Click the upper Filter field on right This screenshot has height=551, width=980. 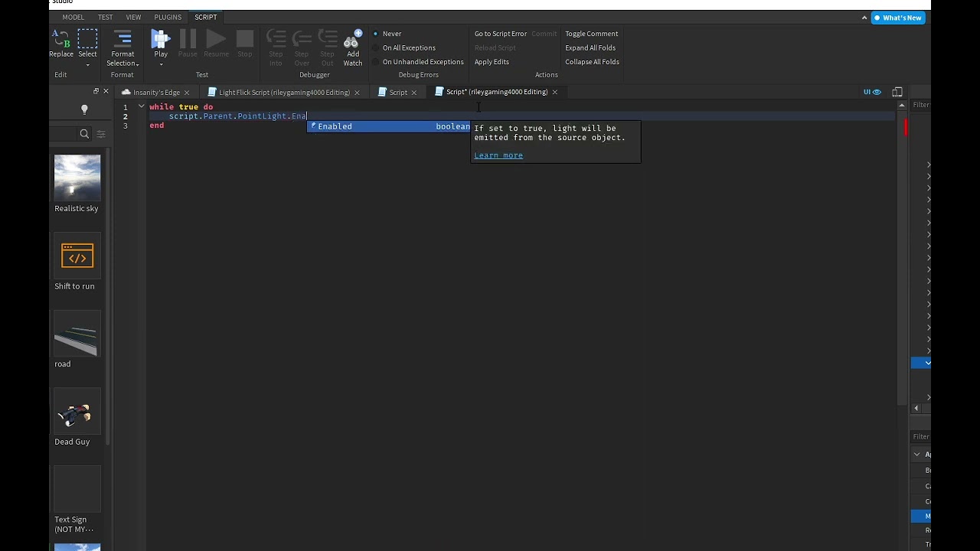coord(921,105)
